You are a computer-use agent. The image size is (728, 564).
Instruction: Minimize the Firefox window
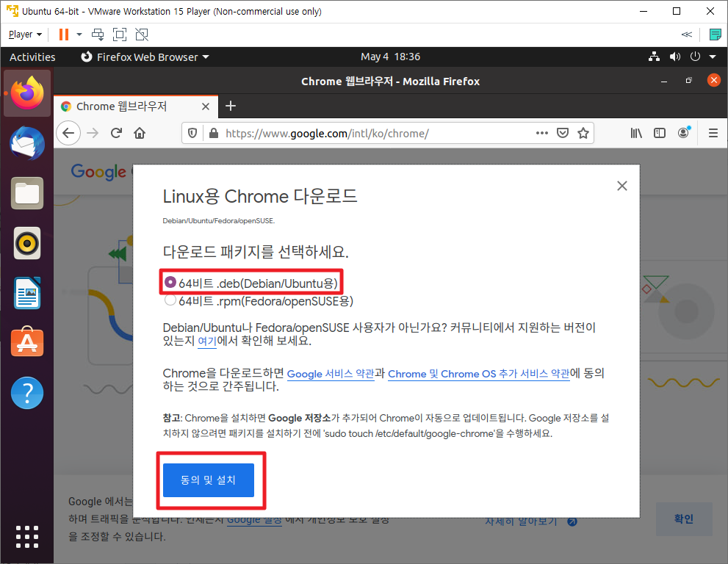pyautogui.click(x=664, y=81)
